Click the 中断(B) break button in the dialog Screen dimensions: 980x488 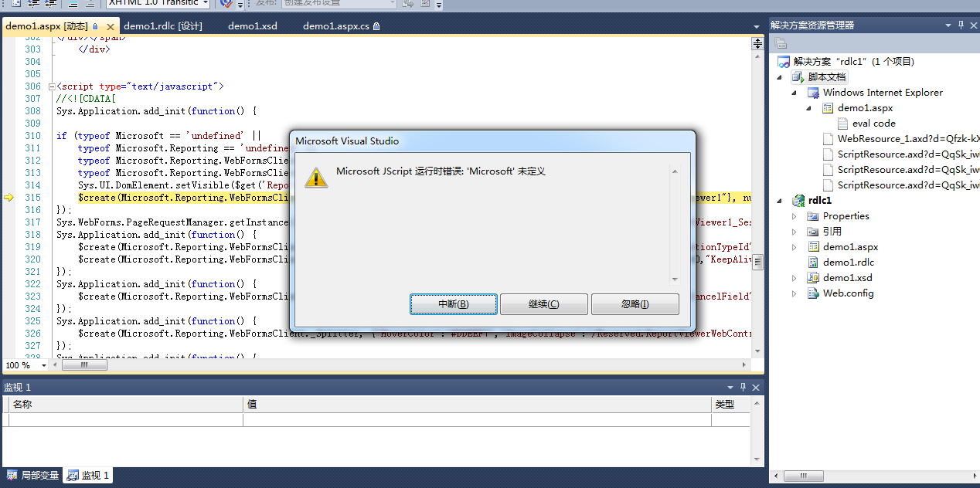[x=453, y=304]
